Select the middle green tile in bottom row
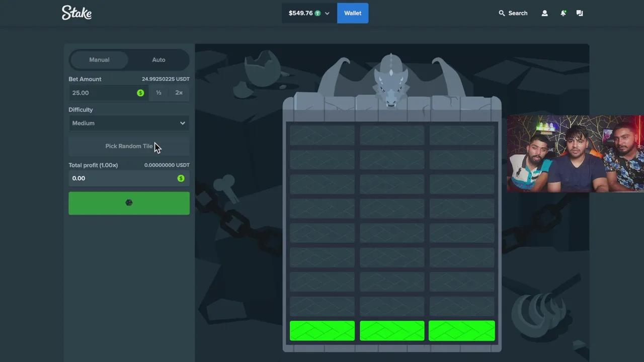Image resolution: width=644 pixels, height=362 pixels. (392, 331)
